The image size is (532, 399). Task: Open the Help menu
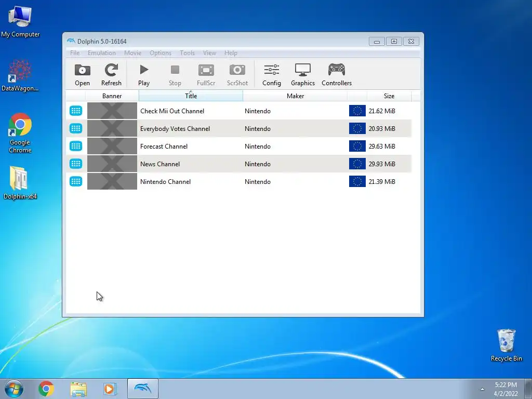(231, 53)
